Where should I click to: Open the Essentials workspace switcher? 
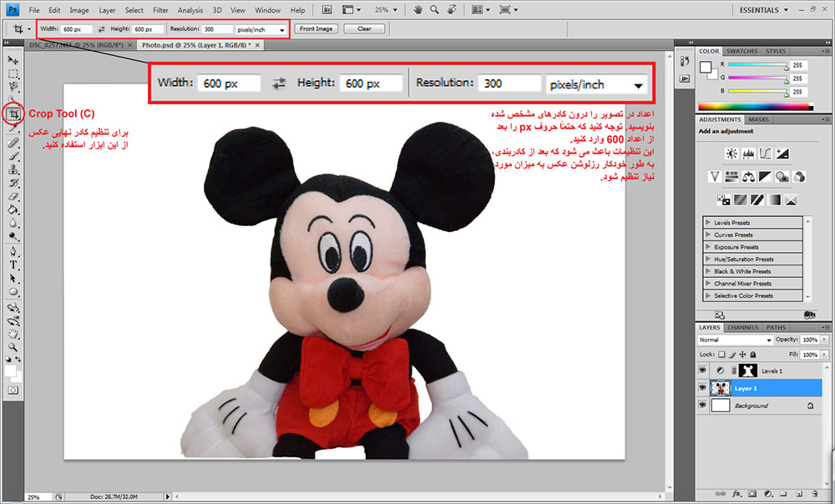pyautogui.click(x=763, y=9)
